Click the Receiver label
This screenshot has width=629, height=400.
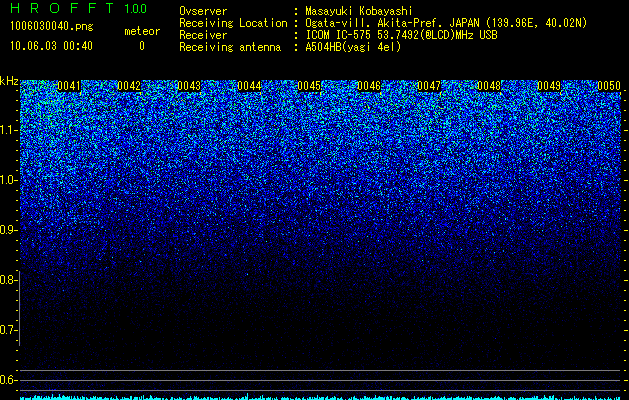coord(203,35)
